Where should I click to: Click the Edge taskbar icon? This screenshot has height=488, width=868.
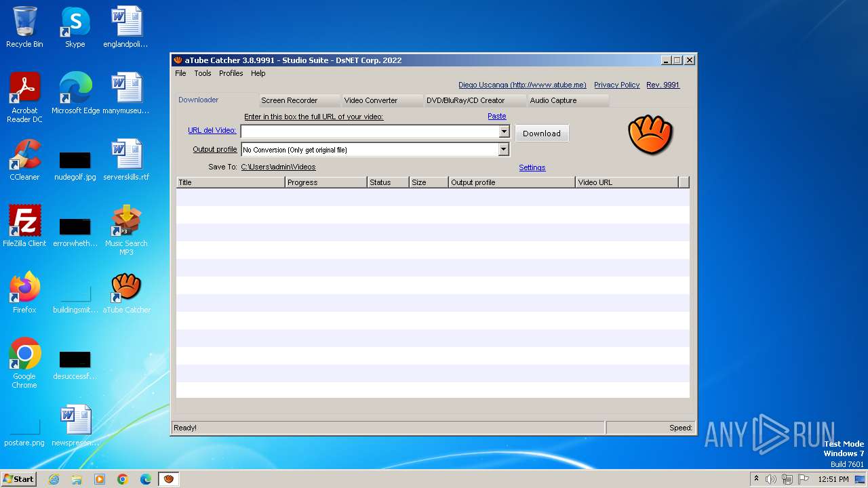(146, 479)
